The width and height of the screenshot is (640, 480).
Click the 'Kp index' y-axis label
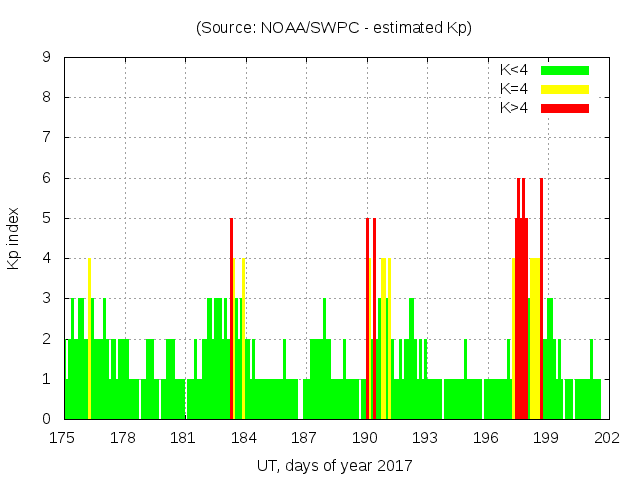pos(14,238)
